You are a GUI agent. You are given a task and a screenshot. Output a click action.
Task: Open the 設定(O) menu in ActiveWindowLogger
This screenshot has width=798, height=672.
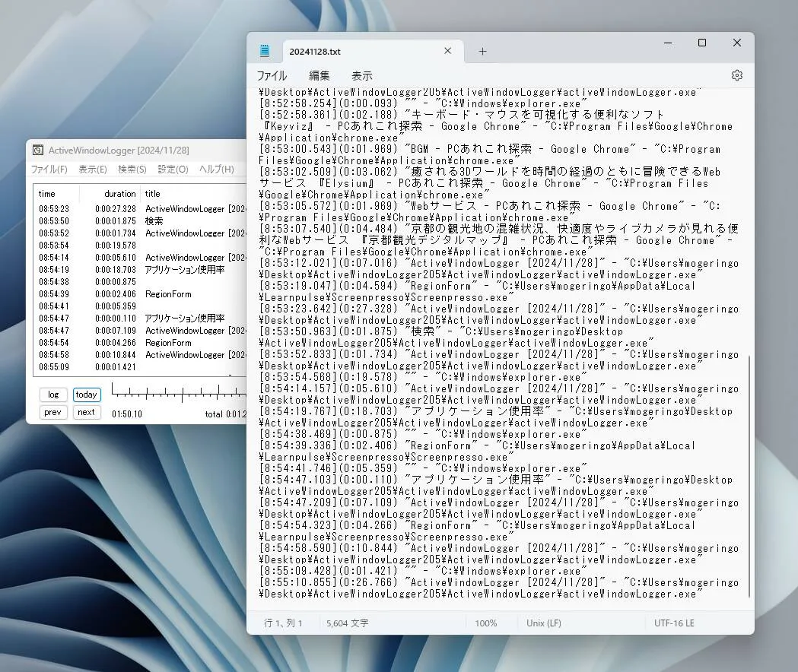coord(173,169)
